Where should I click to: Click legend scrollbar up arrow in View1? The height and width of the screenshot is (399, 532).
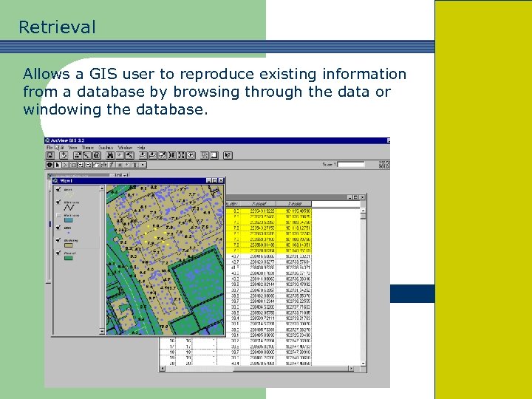pos(102,188)
